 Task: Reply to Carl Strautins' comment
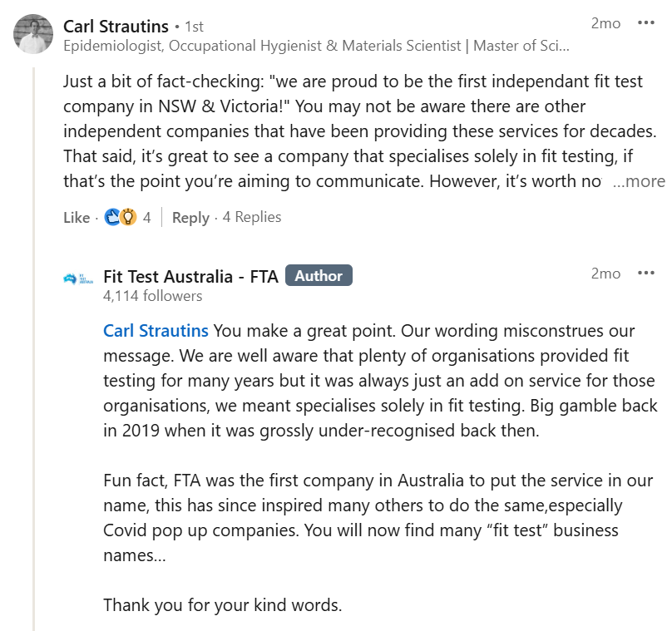pyautogui.click(x=190, y=218)
